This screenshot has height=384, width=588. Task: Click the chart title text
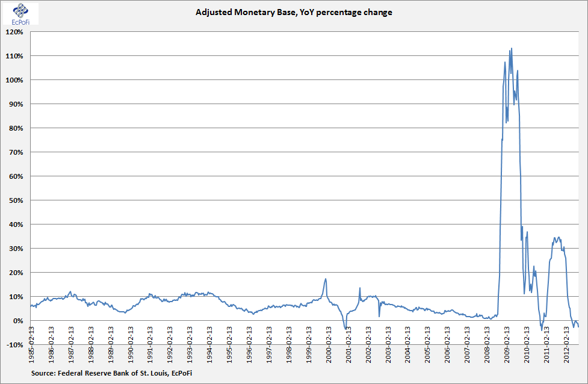294,13
